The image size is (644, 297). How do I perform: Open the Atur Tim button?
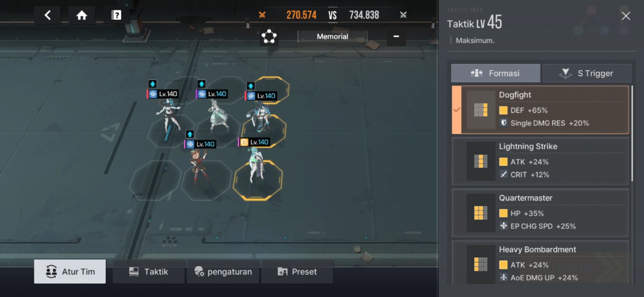70,271
